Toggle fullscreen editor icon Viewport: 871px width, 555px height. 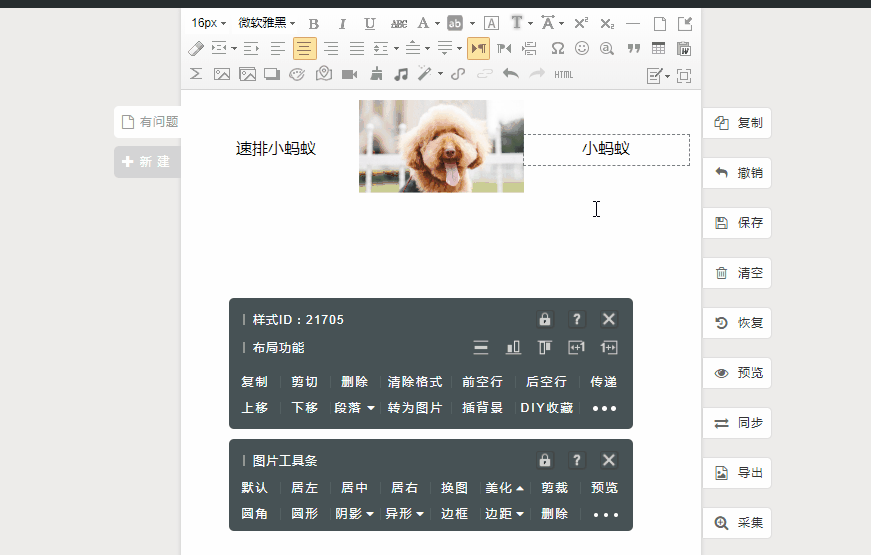pyautogui.click(x=684, y=76)
